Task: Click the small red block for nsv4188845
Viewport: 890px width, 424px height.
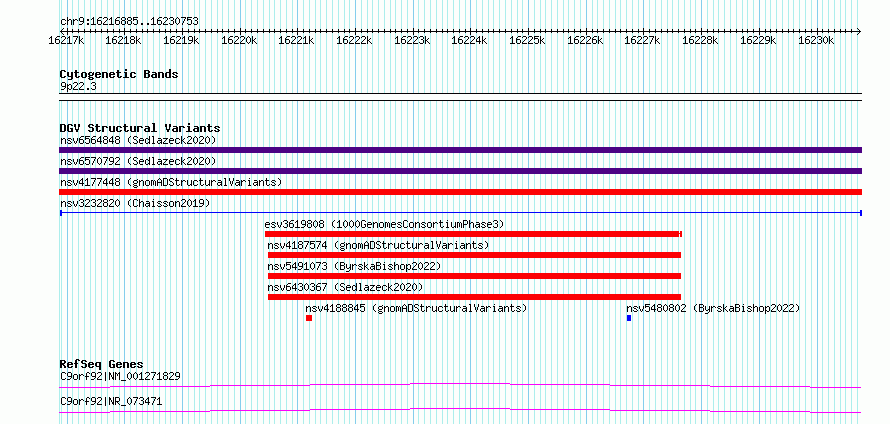Action: click(x=309, y=318)
